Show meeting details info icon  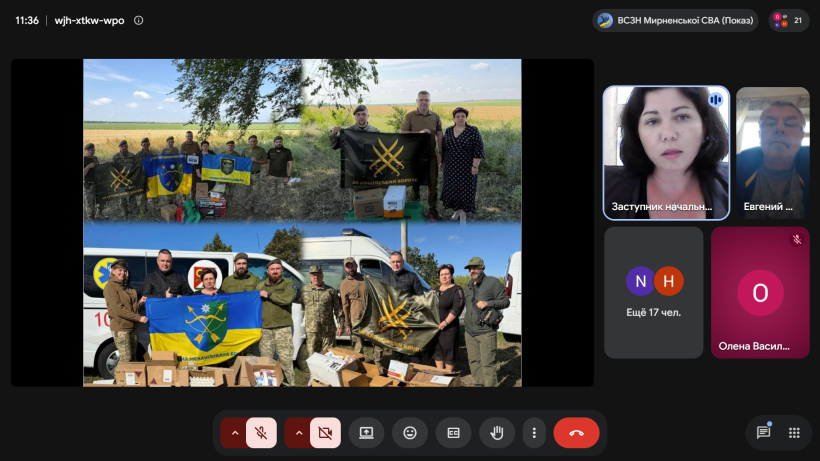[x=139, y=20]
